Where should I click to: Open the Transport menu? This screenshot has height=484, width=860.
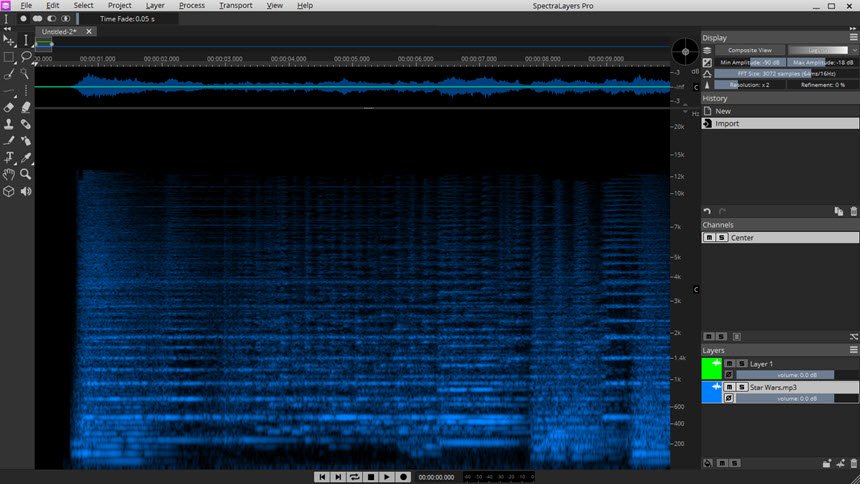[236, 5]
